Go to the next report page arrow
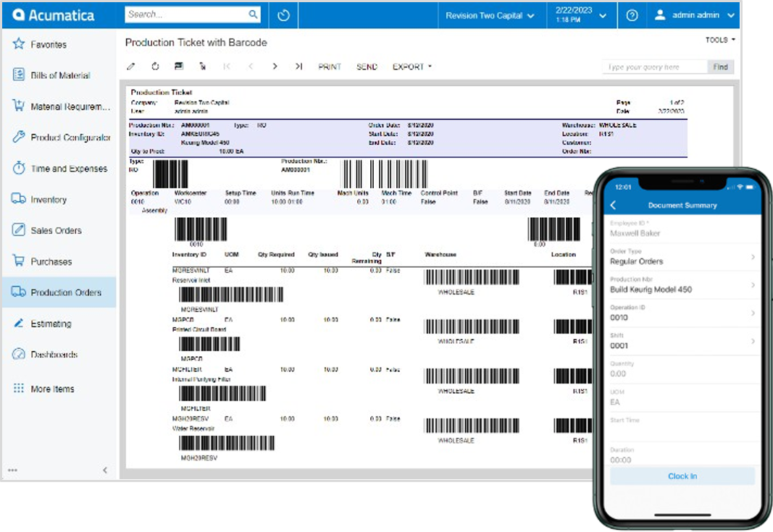Screen dimensions: 773x532 pos(275,66)
